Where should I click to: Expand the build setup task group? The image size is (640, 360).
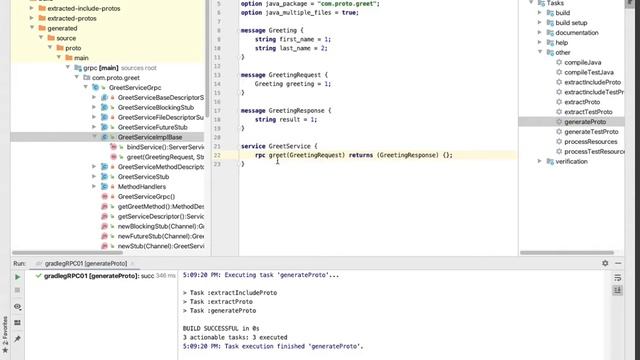coord(540,23)
